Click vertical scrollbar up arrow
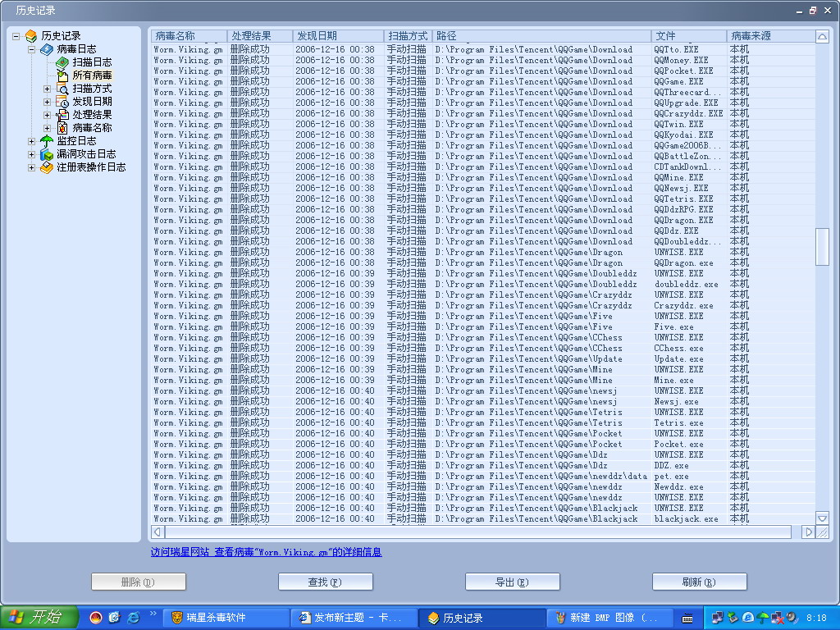Screen dimensions: 840x630 coord(822,36)
